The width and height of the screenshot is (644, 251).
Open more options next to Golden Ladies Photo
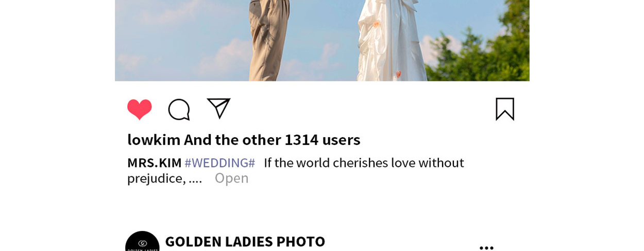(x=486, y=248)
